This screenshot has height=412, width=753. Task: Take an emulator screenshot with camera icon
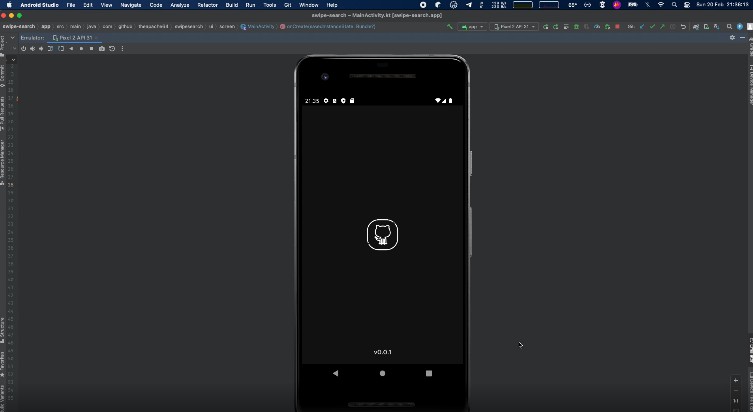tap(102, 48)
